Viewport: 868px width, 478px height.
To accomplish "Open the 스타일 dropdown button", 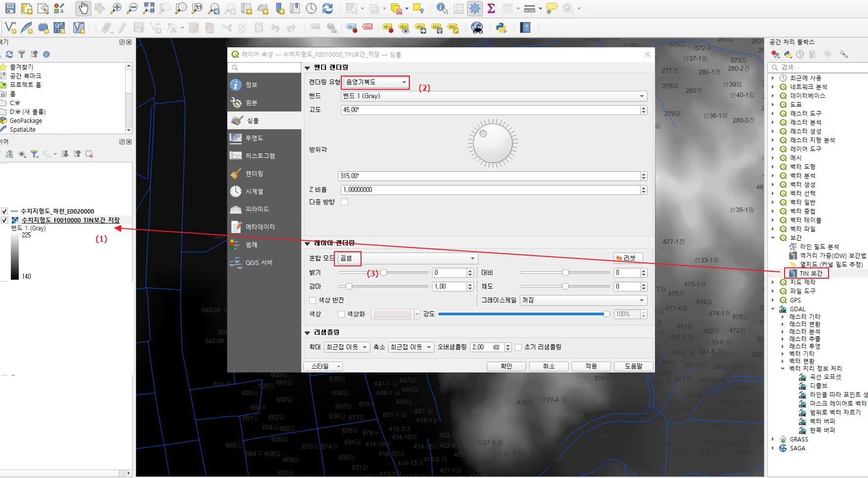I will click(x=323, y=366).
